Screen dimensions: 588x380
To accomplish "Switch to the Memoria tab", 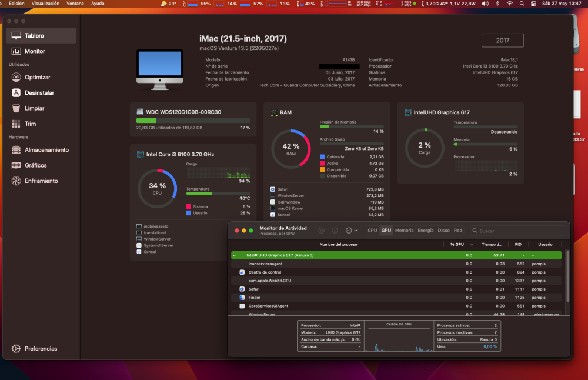I will point(405,231).
